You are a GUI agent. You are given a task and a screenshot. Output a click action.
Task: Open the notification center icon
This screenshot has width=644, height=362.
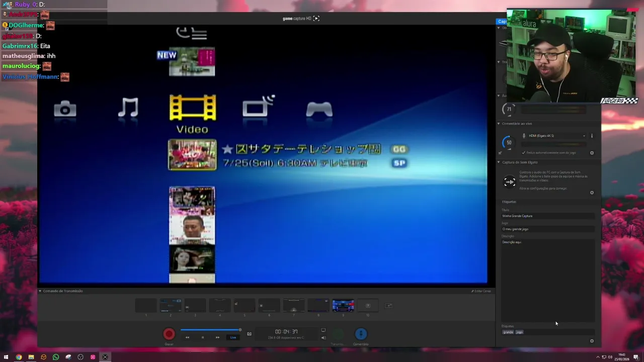[636, 357]
